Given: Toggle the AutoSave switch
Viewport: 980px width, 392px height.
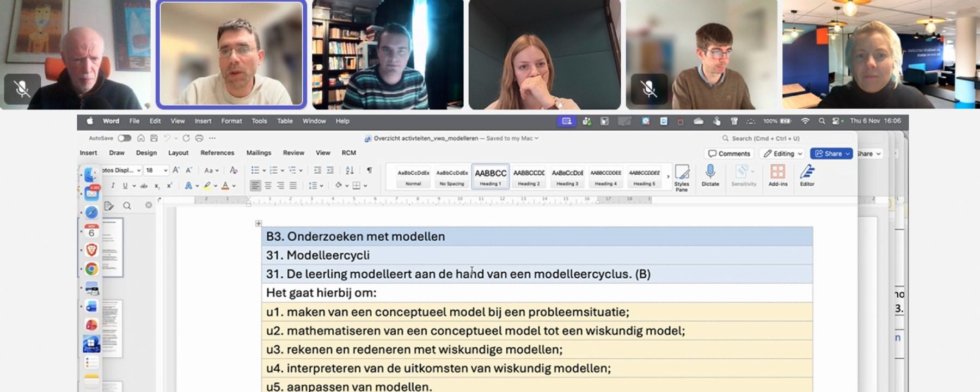Looking at the screenshot, I should point(124,138).
